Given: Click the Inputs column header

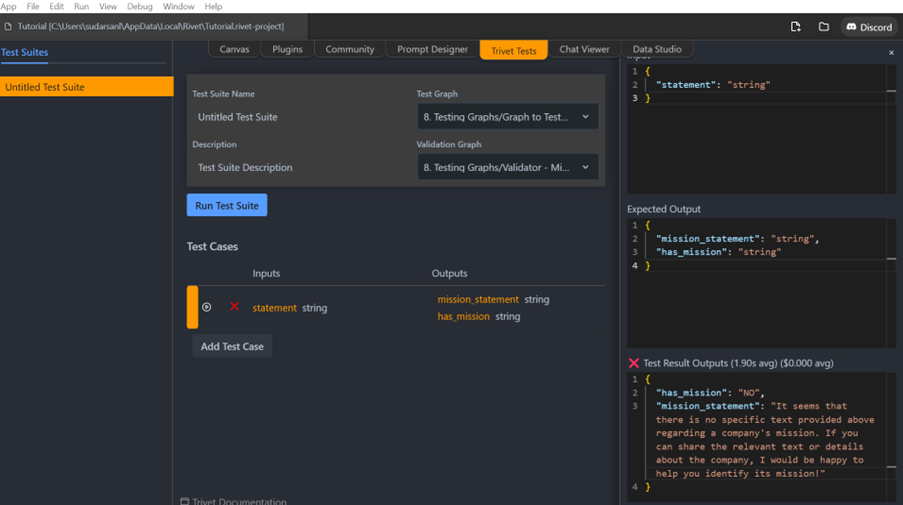Looking at the screenshot, I should point(266,274).
